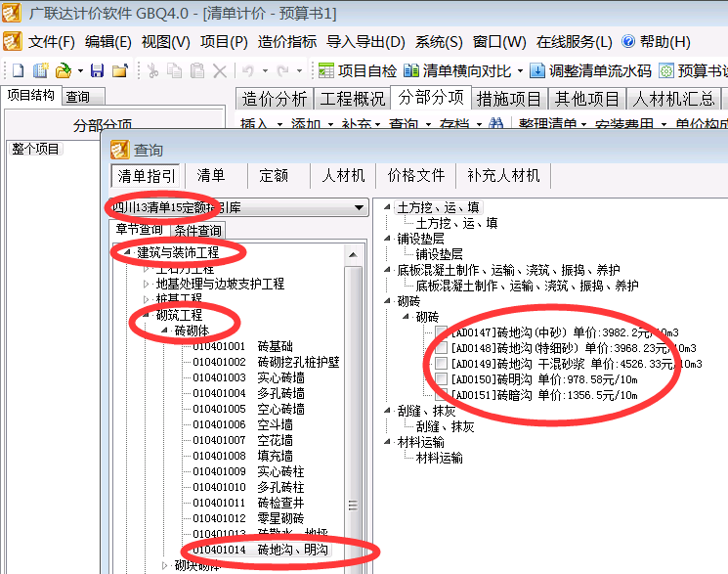This screenshot has height=574, width=728.
Task: Switch to the 定额 tab in 查询 dialog
Action: [x=274, y=176]
